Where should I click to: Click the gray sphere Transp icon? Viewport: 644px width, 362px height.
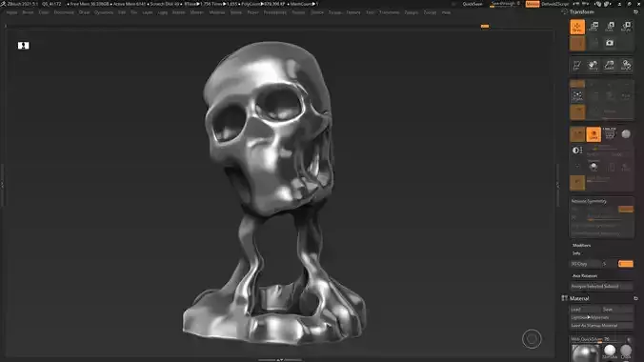626,134
